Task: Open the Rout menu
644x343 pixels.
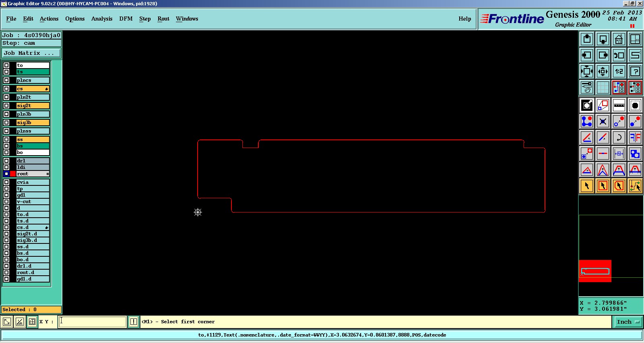Action: pyautogui.click(x=163, y=19)
